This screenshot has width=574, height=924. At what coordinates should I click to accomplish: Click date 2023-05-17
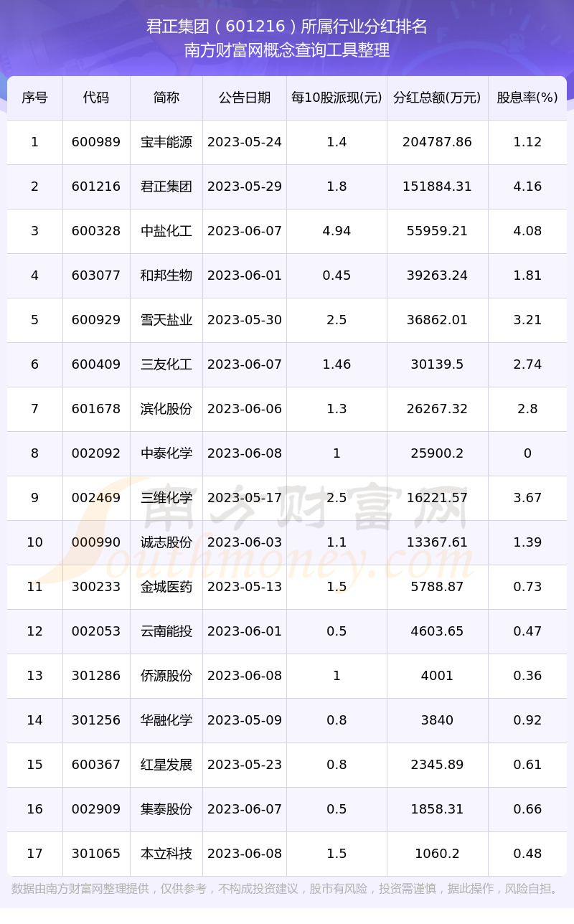coord(245,498)
